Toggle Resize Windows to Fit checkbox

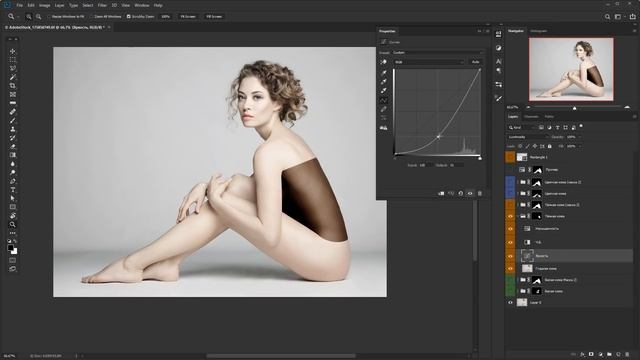pyautogui.click(x=49, y=17)
